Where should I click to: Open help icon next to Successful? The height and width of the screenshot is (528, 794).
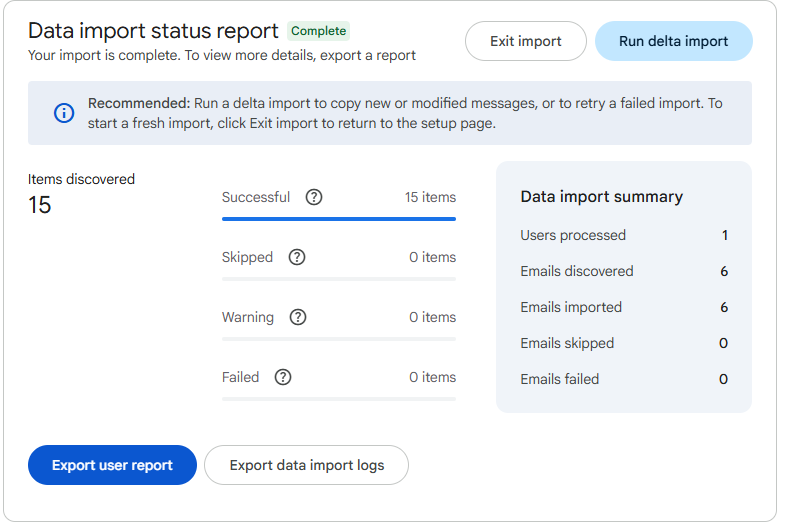point(314,197)
